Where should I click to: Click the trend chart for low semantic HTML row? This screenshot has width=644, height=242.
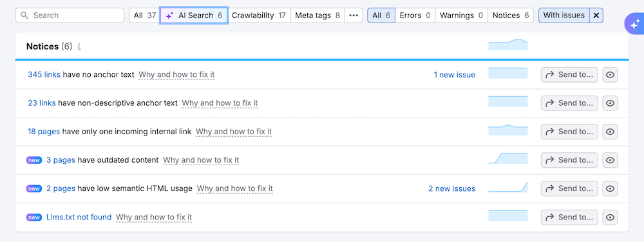click(x=508, y=187)
